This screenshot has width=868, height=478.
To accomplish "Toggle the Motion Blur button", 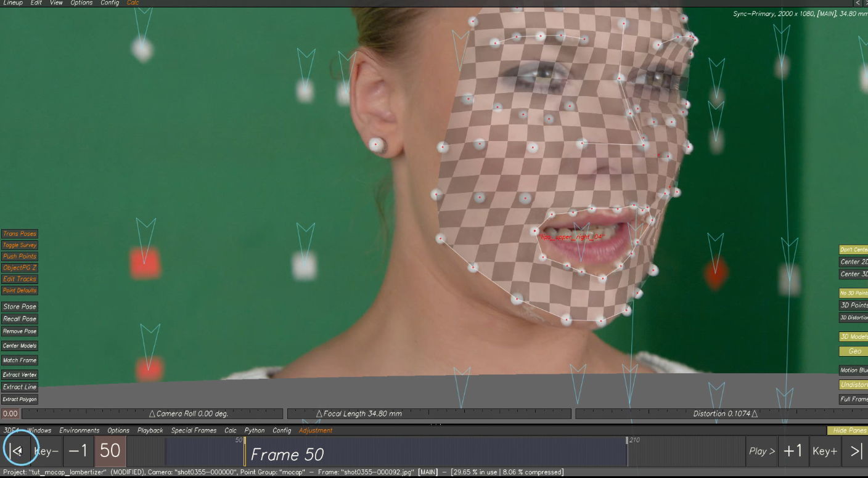I will point(854,370).
